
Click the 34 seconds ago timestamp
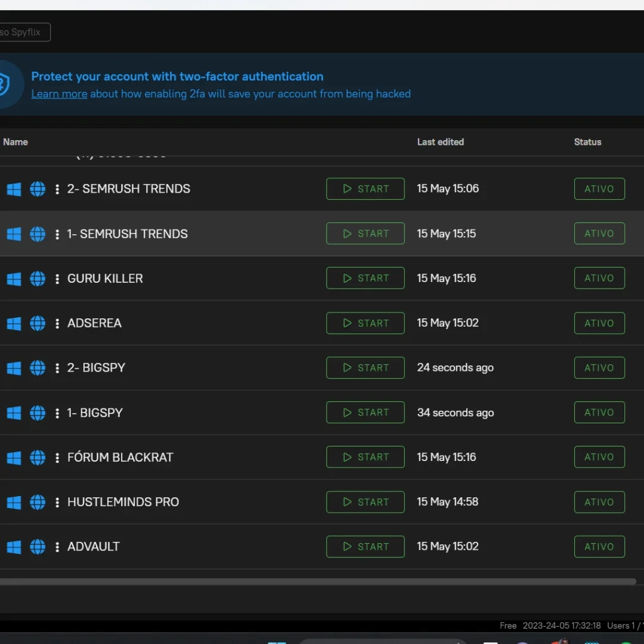point(456,413)
